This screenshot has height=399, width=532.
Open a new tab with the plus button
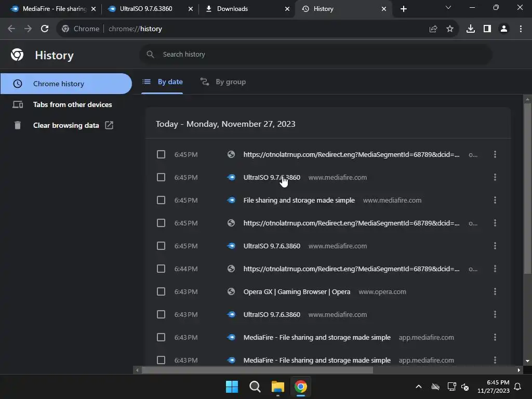(x=403, y=9)
